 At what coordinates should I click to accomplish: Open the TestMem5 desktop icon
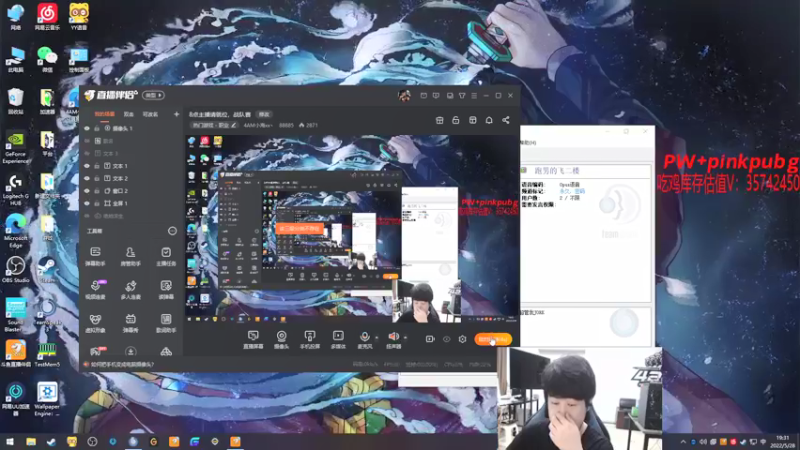(x=47, y=354)
